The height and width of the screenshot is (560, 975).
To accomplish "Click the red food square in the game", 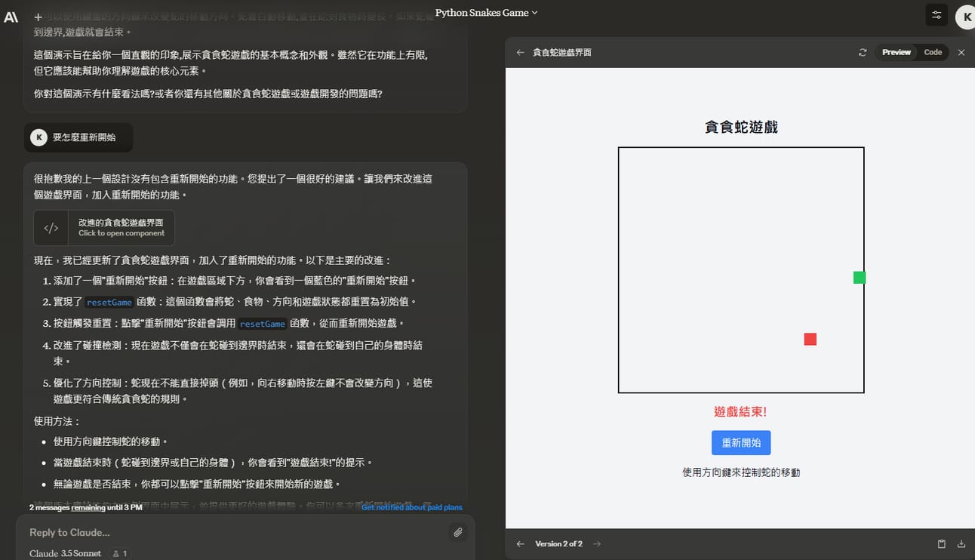I will [x=810, y=340].
